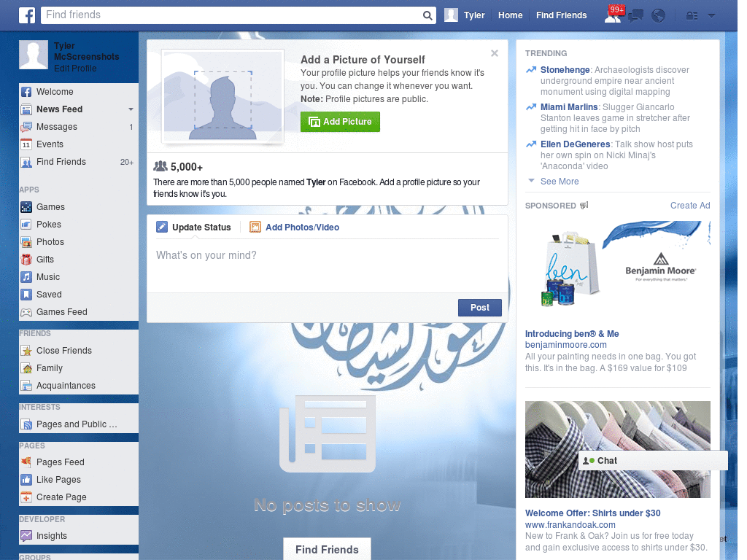Image resolution: width=747 pixels, height=560 pixels.
Task: Click the News Feed sidebar icon
Action: click(x=26, y=109)
